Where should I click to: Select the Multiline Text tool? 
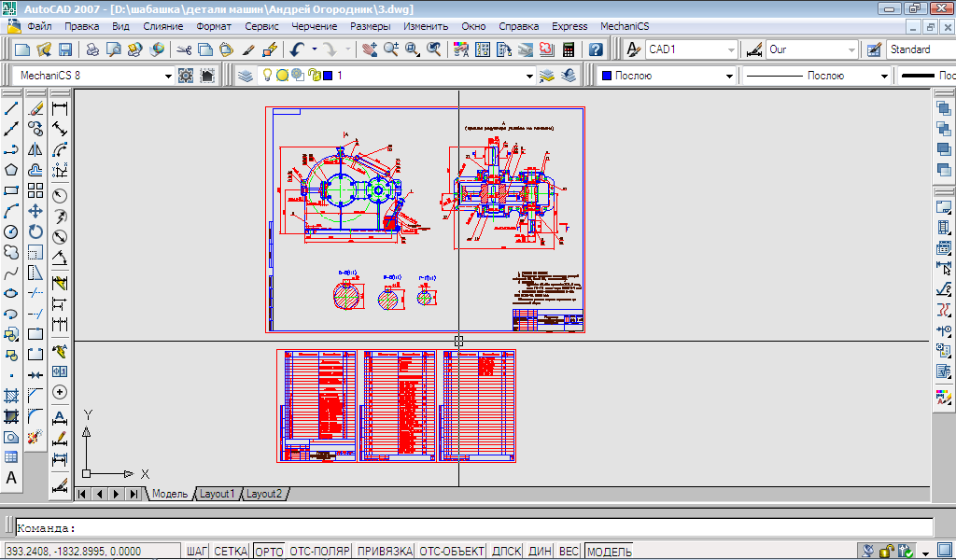[x=11, y=478]
